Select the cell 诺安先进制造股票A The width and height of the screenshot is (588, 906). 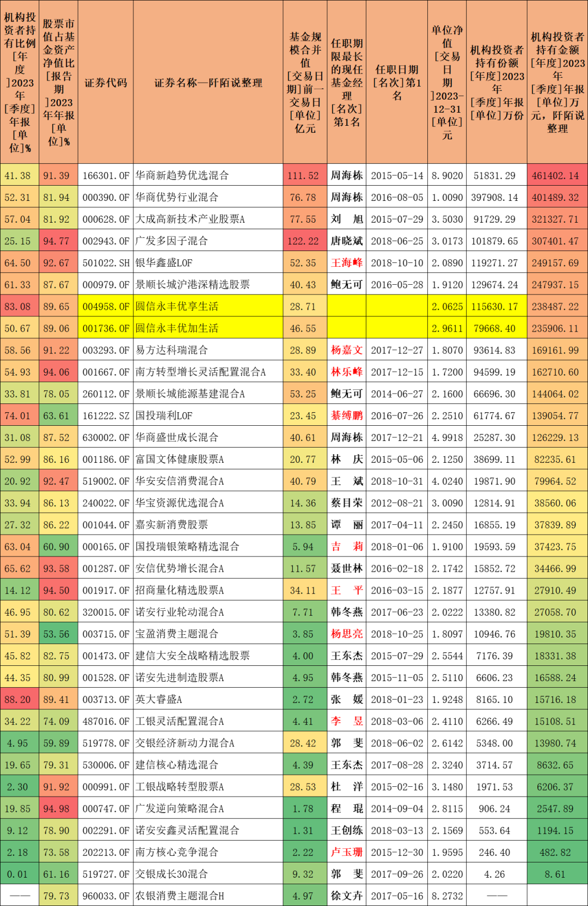point(208,678)
